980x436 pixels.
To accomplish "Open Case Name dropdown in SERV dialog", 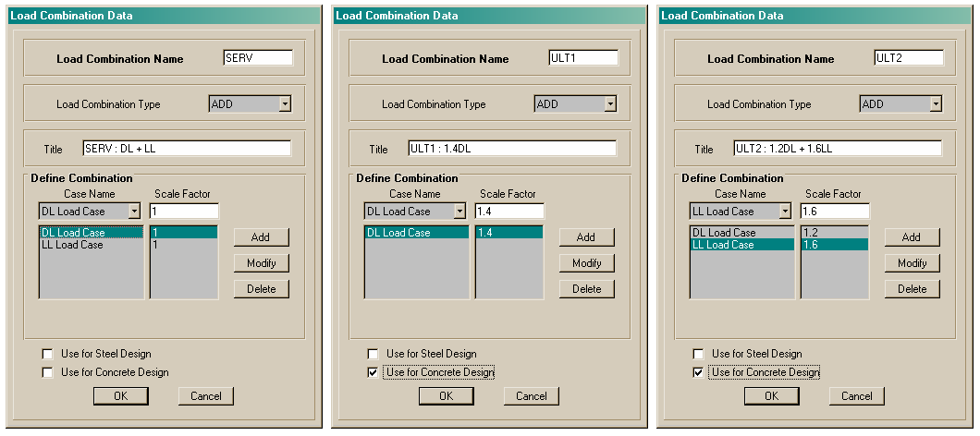I will [134, 212].
